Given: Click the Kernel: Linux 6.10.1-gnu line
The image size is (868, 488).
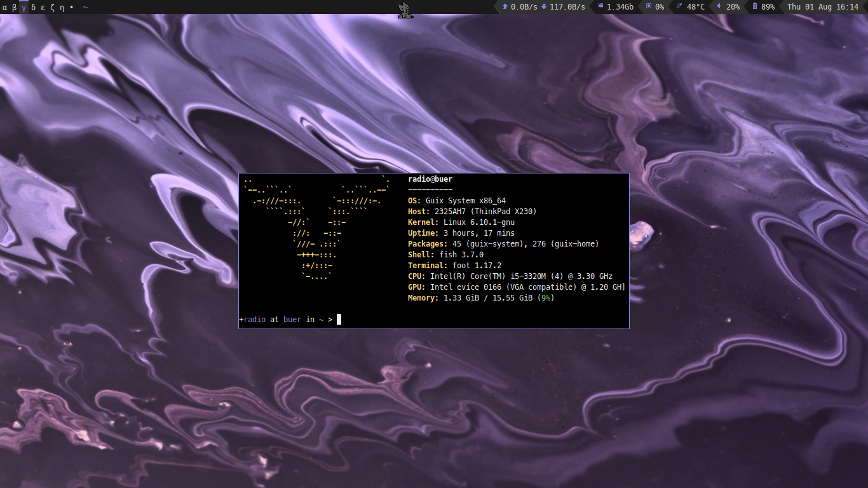Looking at the screenshot, I should point(461,222).
